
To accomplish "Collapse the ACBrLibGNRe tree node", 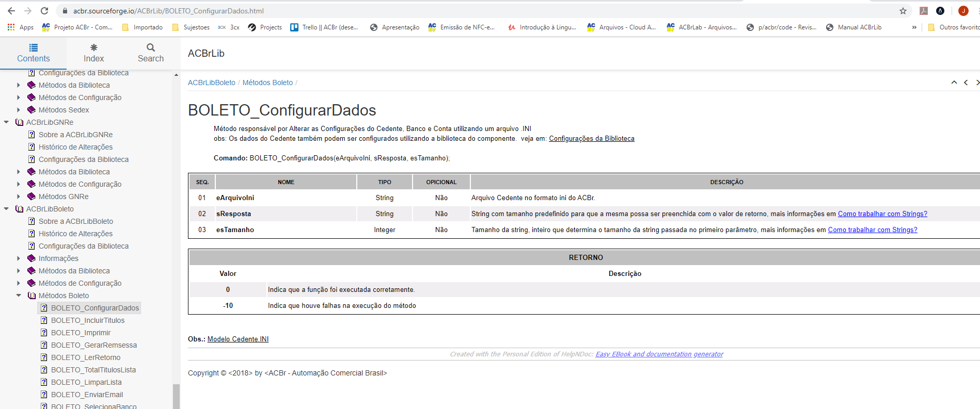I will [x=6, y=122].
